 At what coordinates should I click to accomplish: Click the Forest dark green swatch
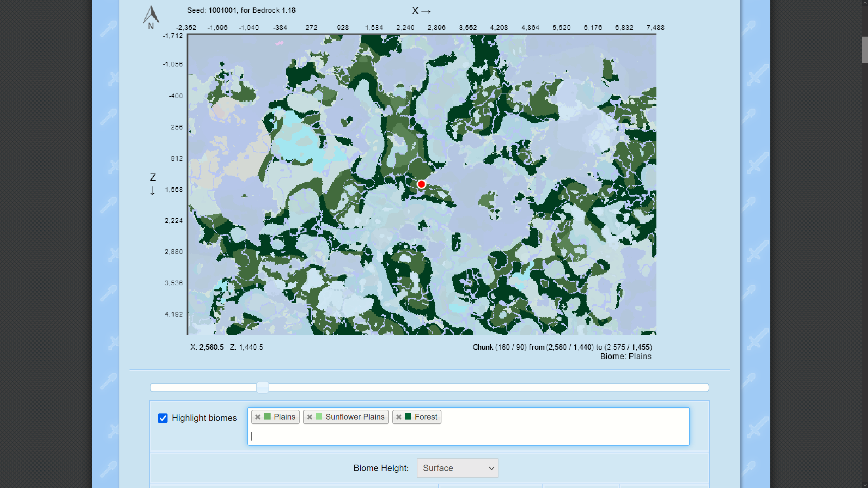pyautogui.click(x=408, y=416)
